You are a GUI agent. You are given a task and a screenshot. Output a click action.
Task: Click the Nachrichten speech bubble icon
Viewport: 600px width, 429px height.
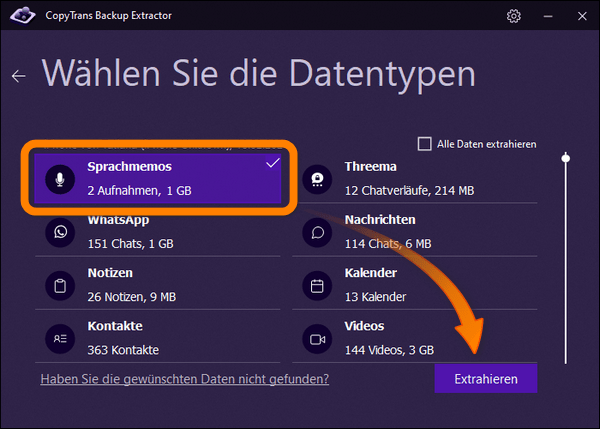coord(317,232)
